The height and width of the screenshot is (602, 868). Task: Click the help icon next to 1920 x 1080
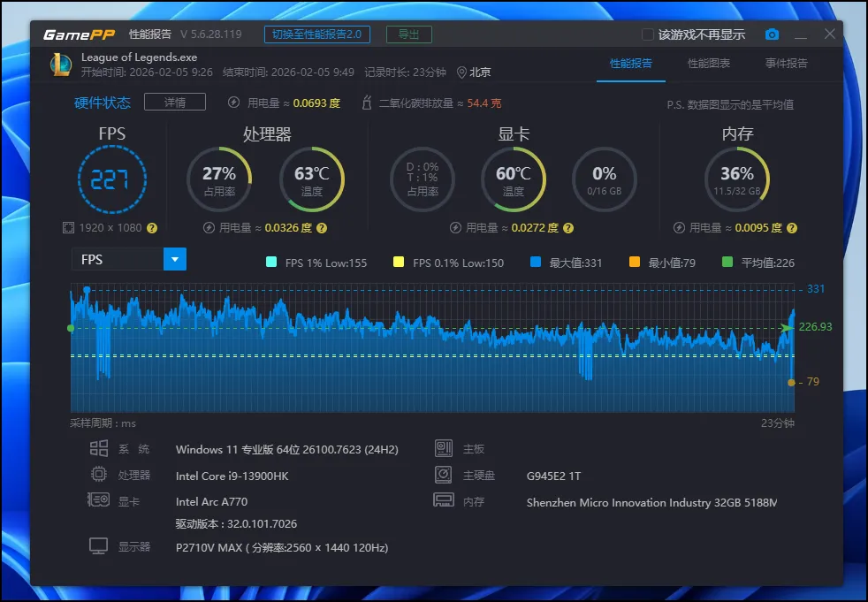coord(152,227)
